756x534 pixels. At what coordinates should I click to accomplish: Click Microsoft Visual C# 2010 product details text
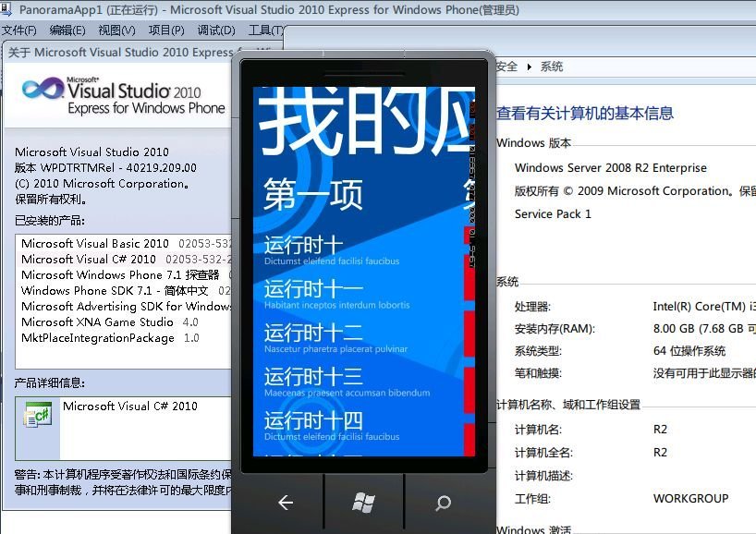coord(130,407)
